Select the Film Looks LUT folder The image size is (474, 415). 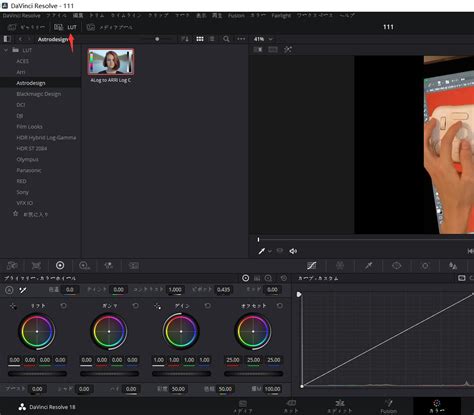29,126
